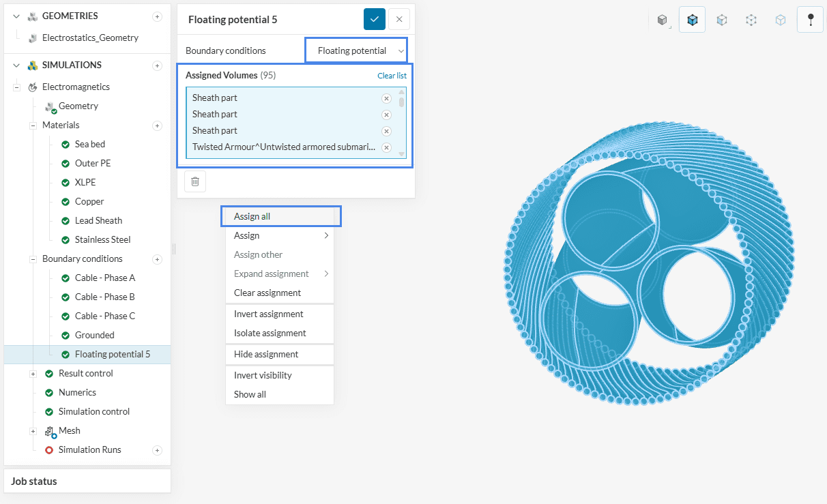
Task: Switch to face selection mode cube
Action: [722, 20]
